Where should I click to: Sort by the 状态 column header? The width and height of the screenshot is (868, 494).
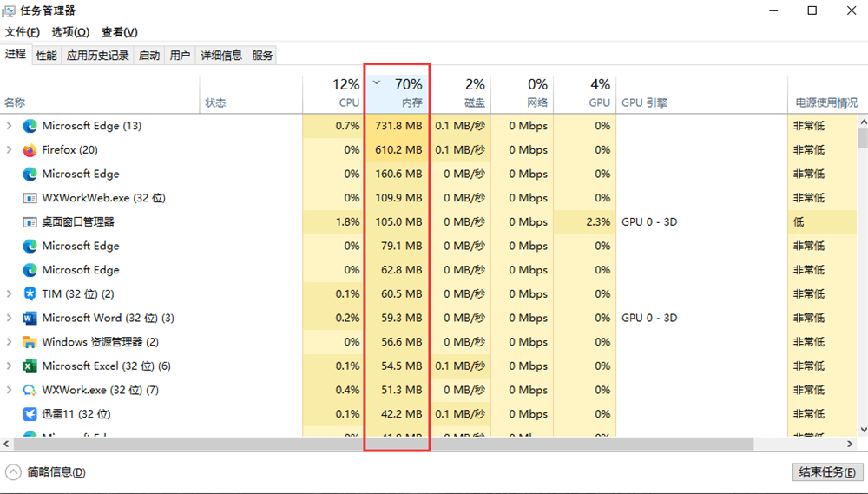pyautogui.click(x=251, y=93)
